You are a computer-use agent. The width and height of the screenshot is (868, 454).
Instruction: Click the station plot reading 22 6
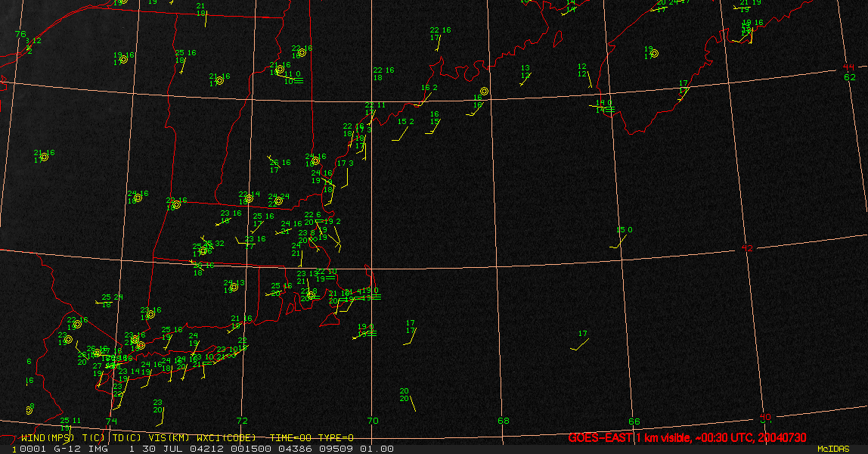(x=313, y=215)
